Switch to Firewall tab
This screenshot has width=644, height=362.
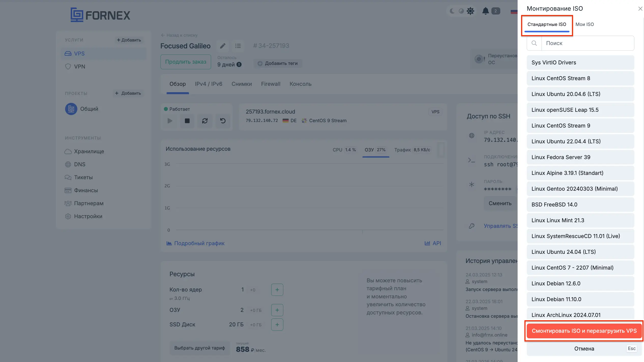click(x=271, y=84)
